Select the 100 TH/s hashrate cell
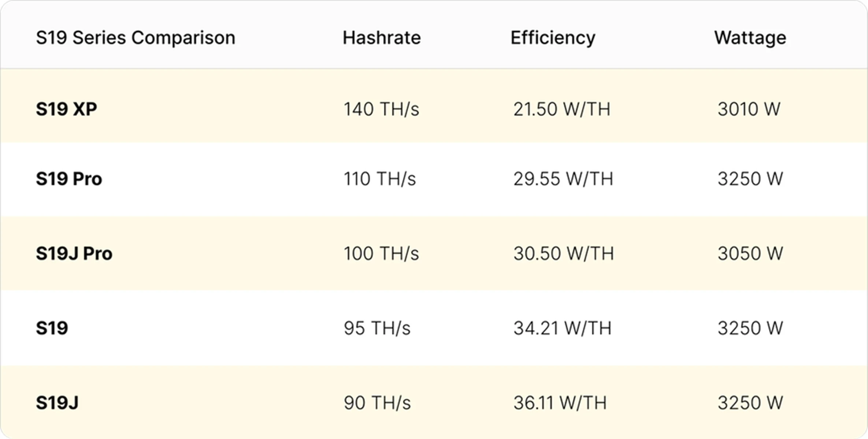 (381, 254)
